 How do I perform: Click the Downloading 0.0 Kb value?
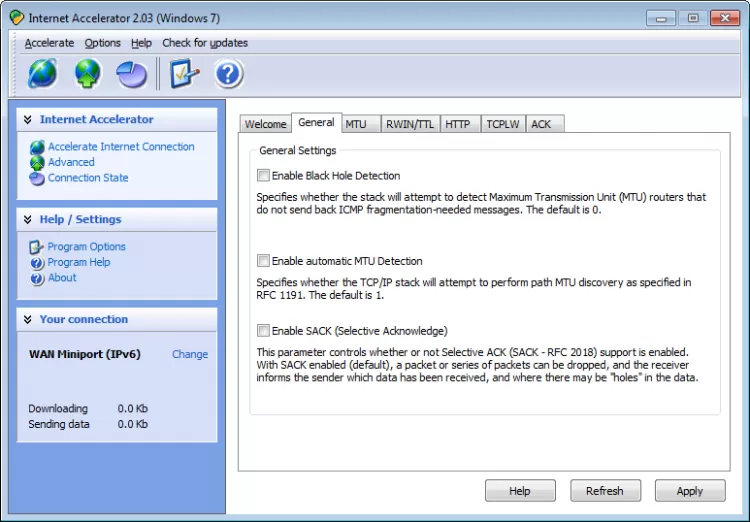(132, 409)
